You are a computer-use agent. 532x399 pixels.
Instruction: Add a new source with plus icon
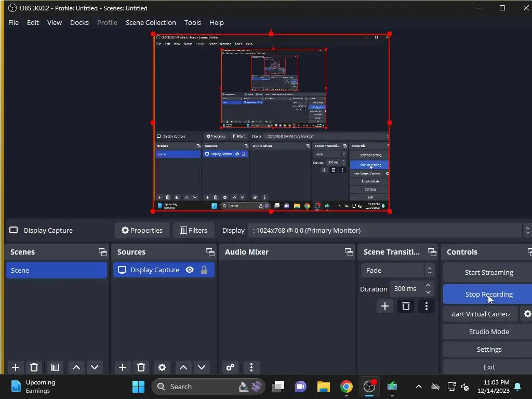(123, 367)
